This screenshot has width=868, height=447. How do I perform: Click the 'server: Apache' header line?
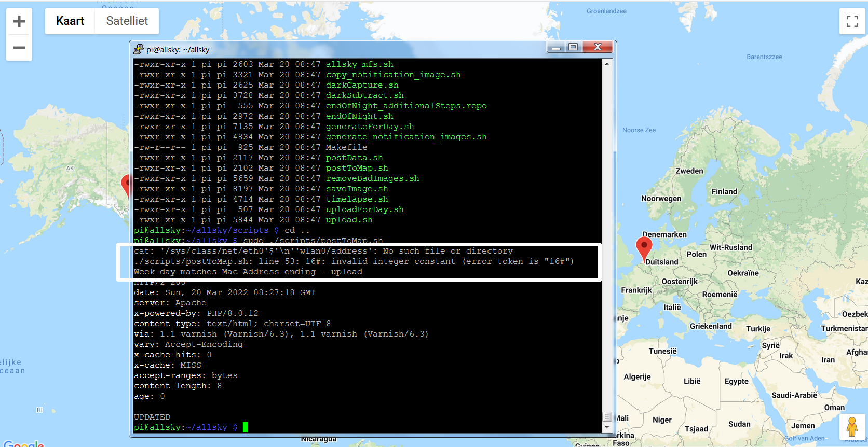tap(170, 303)
